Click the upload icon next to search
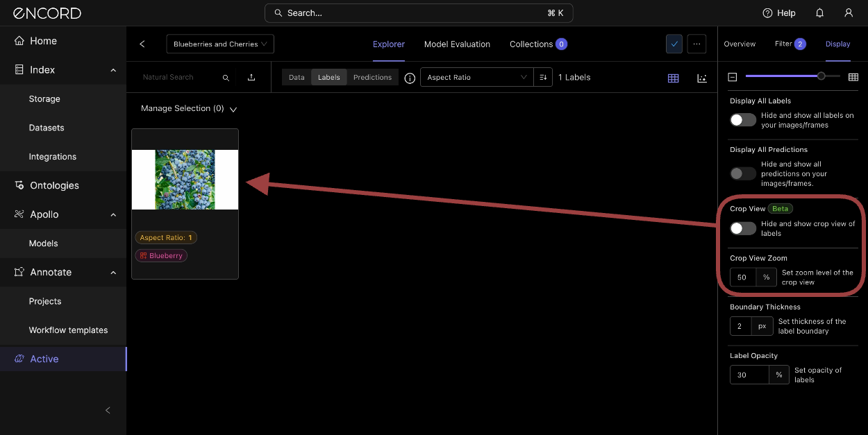The image size is (868, 435). tap(251, 78)
